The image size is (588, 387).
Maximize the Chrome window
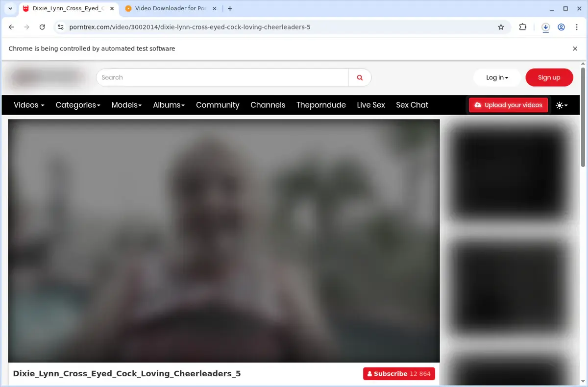point(565,8)
